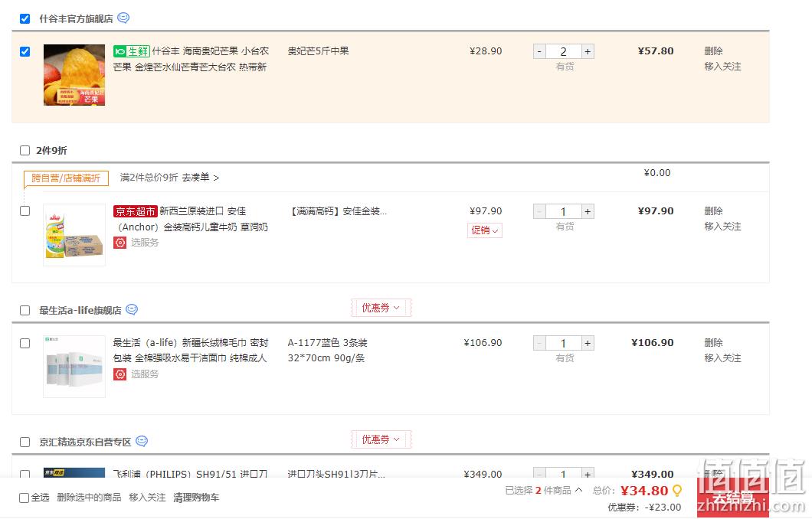This screenshot has height=519, width=812.
Task: Delete the a-life towel item
Action: (x=713, y=342)
